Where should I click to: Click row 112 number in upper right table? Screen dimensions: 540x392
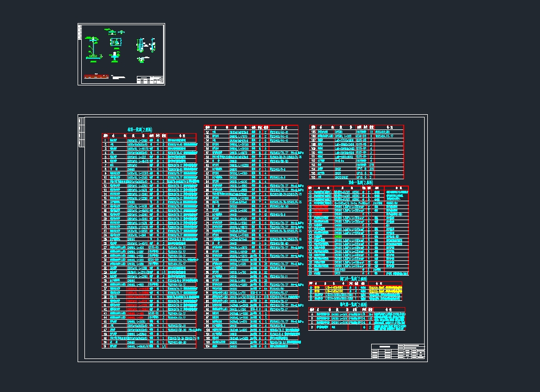pos(314,161)
